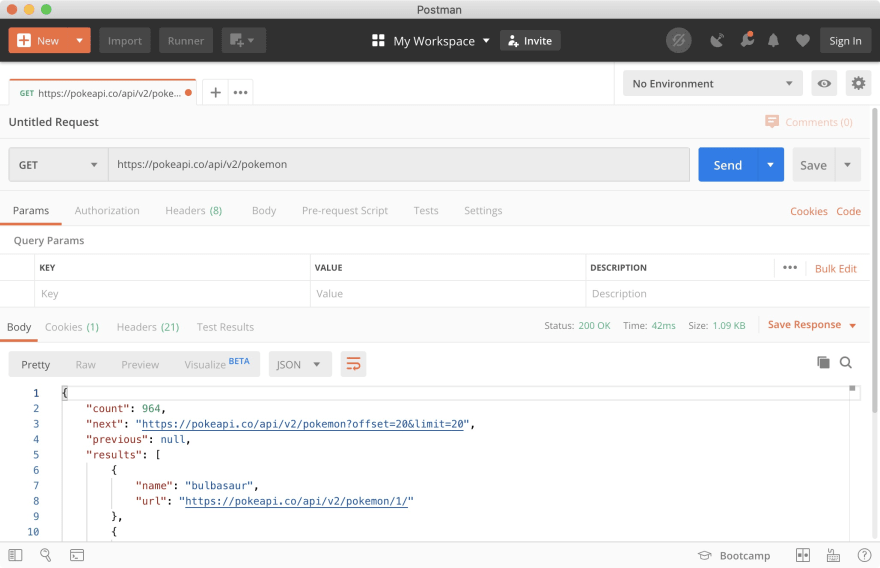This screenshot has width=880, height=568.
Task: Click the find and replace icon in status bar
Action: point(46,555)
